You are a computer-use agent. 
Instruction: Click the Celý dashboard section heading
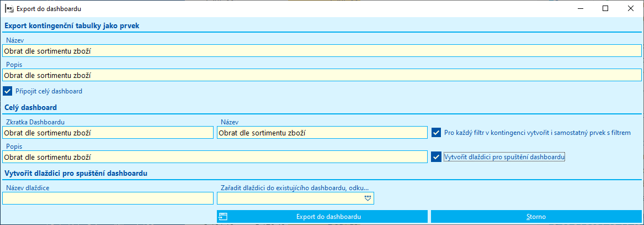point(31,107)
